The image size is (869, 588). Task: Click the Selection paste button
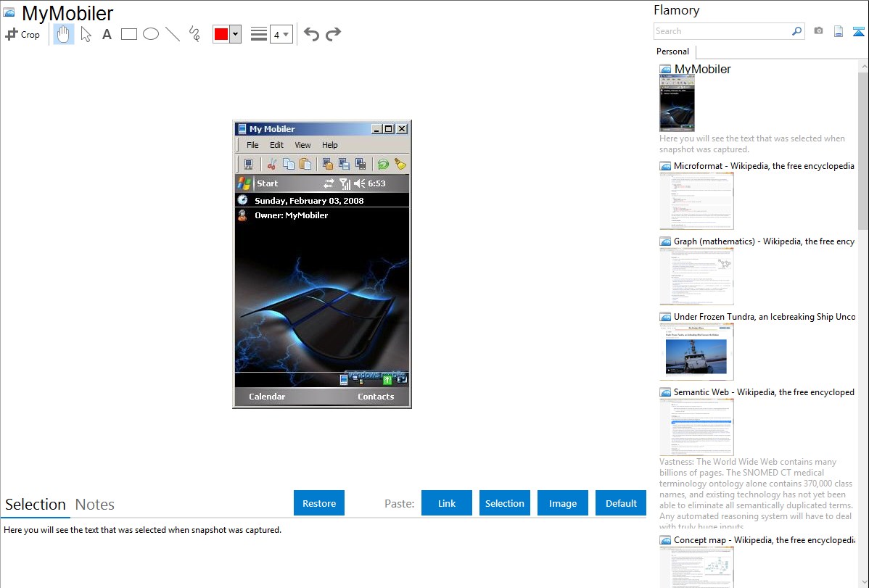[x=505, y=503]
